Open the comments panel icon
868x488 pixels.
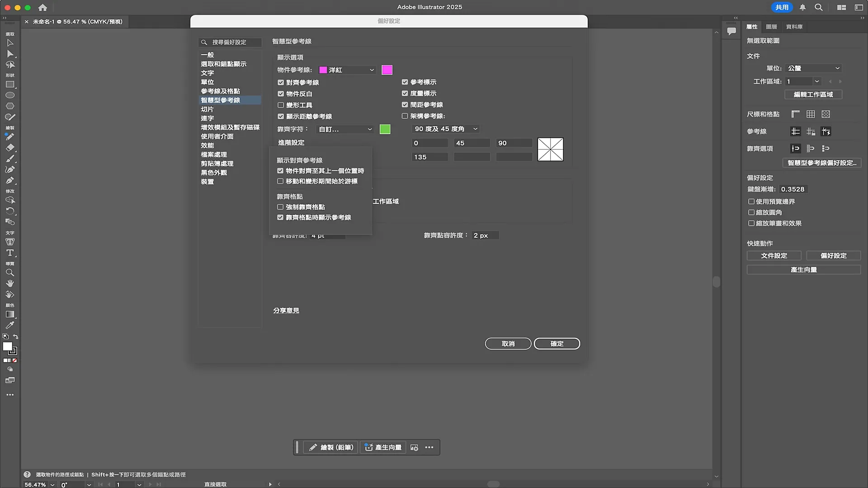point(731,31)
